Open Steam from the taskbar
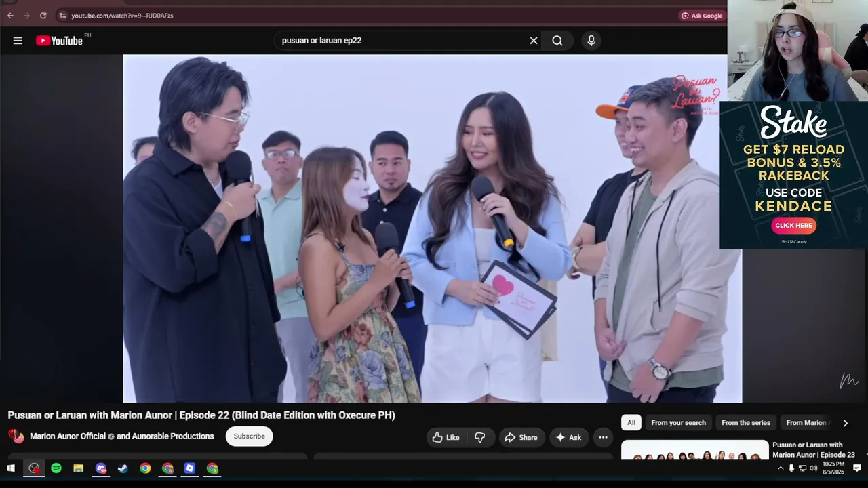Screen dimensions: 868x488 coord(123,468)
